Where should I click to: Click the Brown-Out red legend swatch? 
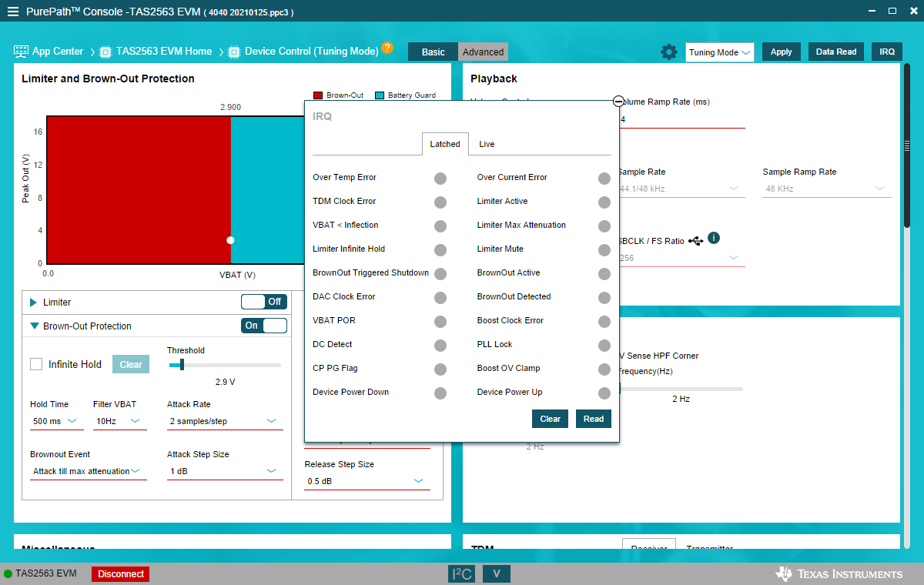(318, 95)
